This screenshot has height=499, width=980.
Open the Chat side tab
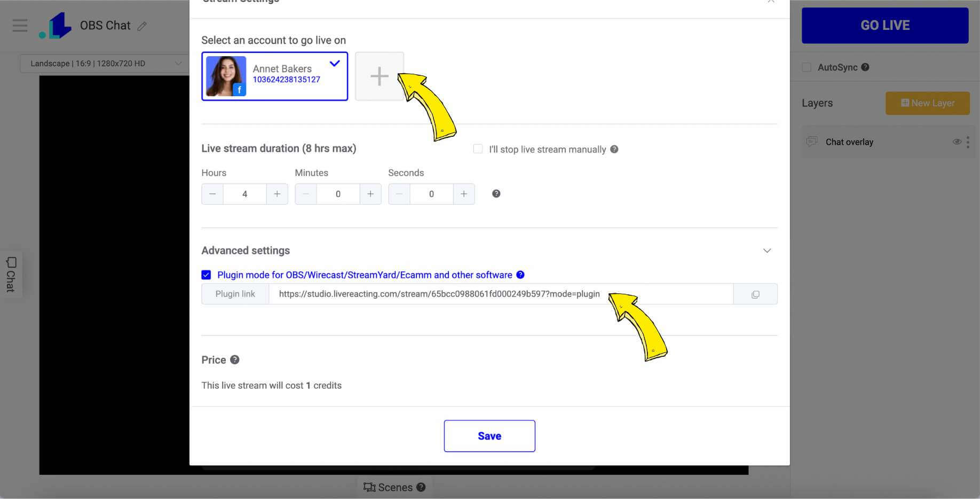11,274
